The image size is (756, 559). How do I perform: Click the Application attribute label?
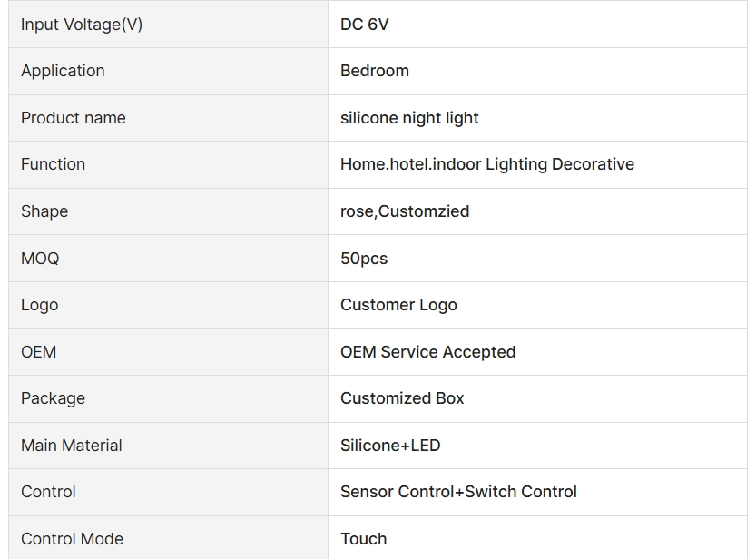(63, 71)
